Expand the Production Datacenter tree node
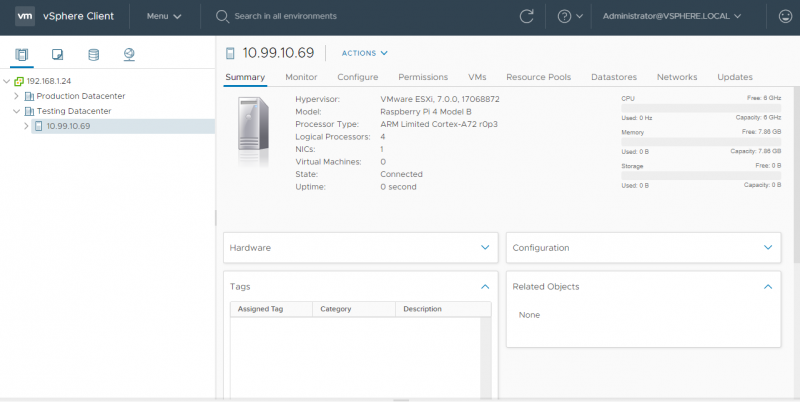The height and width of the screenshot is (402, 800). (16, 96)
